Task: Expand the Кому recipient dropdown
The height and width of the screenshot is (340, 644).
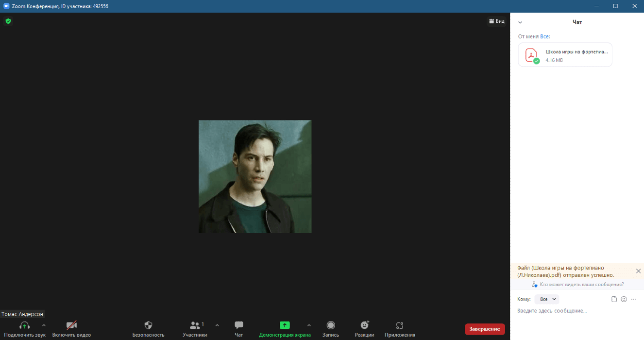Action: tap(546, 299)
